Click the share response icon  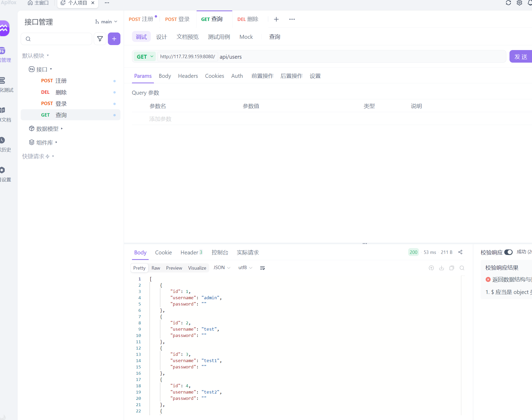(460, 252)
